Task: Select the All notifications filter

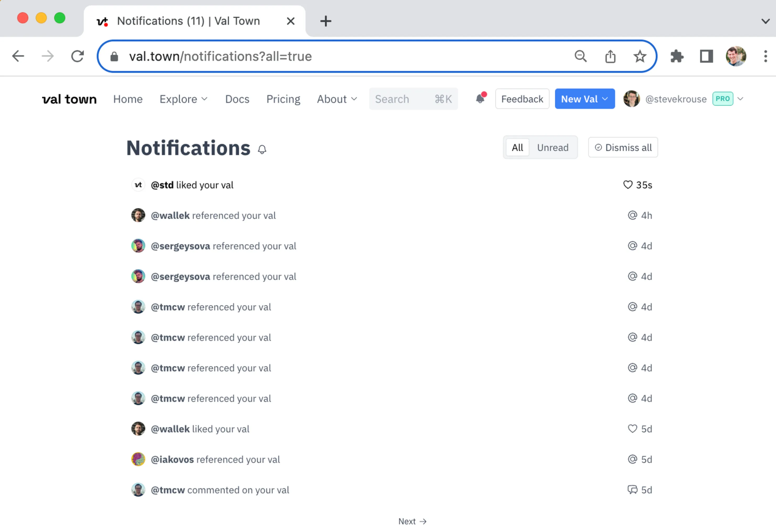Action: pos(517,148)
